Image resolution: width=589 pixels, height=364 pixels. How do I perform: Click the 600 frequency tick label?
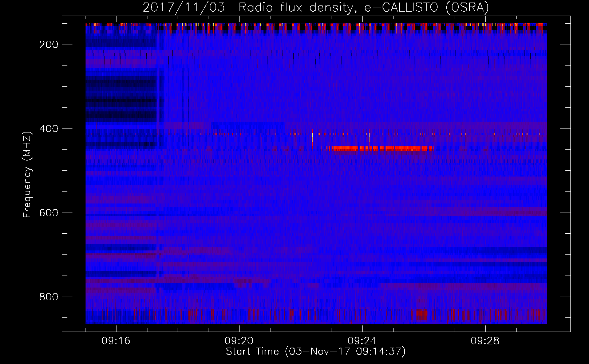pyautogui.click(x=49, y=213)
